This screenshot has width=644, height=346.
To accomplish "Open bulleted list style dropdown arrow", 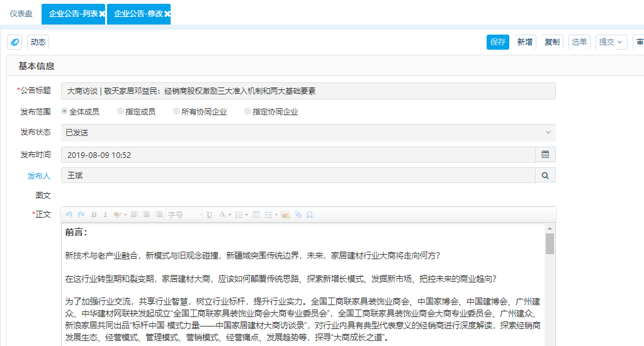I will pyautogui.click(x=276, y=215).
